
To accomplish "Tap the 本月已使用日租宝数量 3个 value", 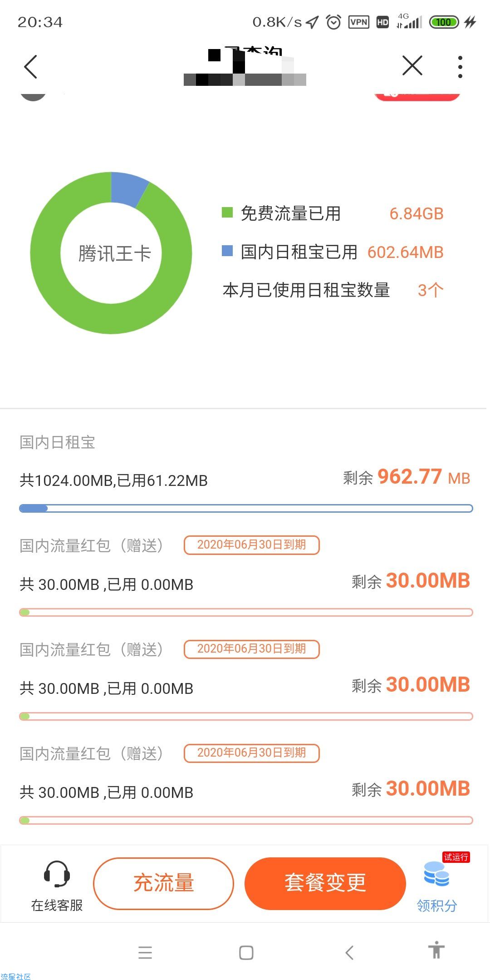I will pyautogui.click(x=430, y=290).
